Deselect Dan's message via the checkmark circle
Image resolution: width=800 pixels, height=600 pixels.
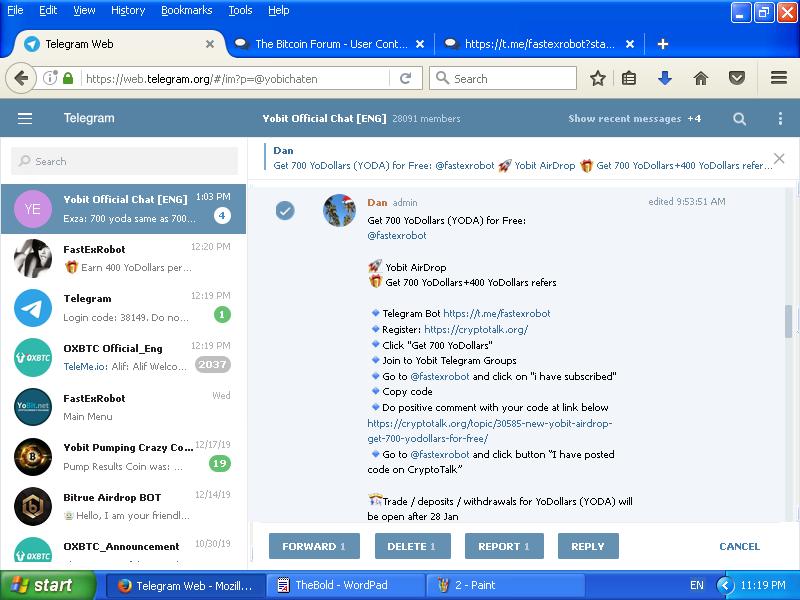pyautogui.click(x=285, y=210)
